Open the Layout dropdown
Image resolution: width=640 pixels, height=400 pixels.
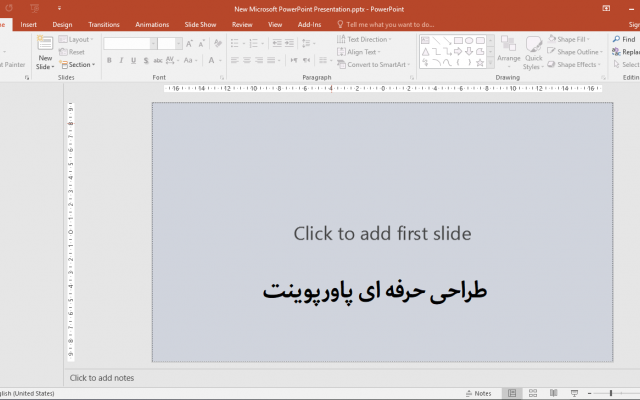click(x=76, y=39)
